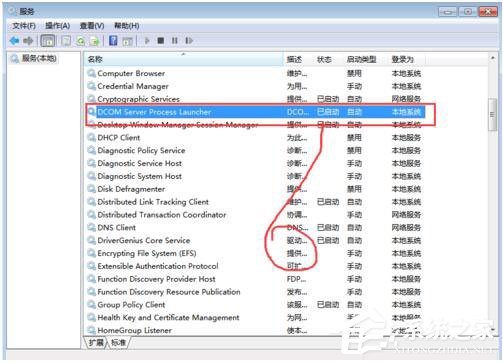Select DCOM Server Process Launcher service
503x363 pixels.
tap(256, 112)
